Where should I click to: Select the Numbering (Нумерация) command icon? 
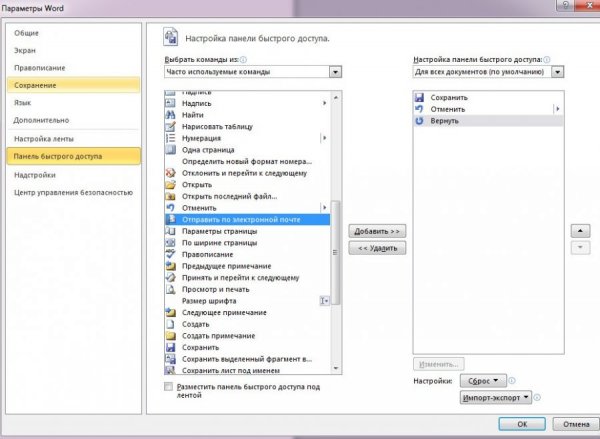tap(171, 139)
